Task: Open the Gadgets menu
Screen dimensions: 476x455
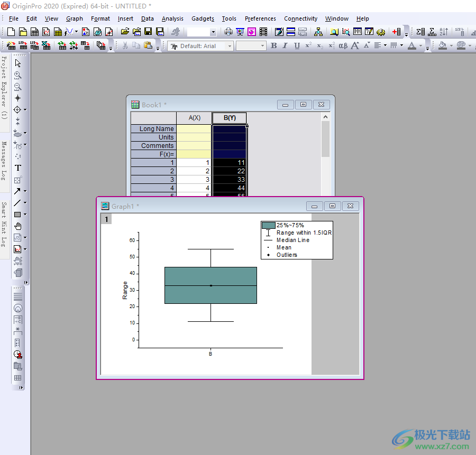Action: (x=203, y=18)
